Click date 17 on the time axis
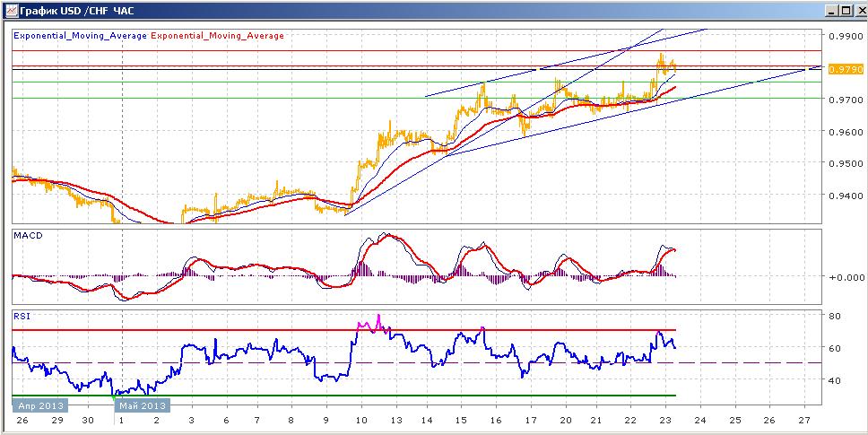 pos(530,420)
